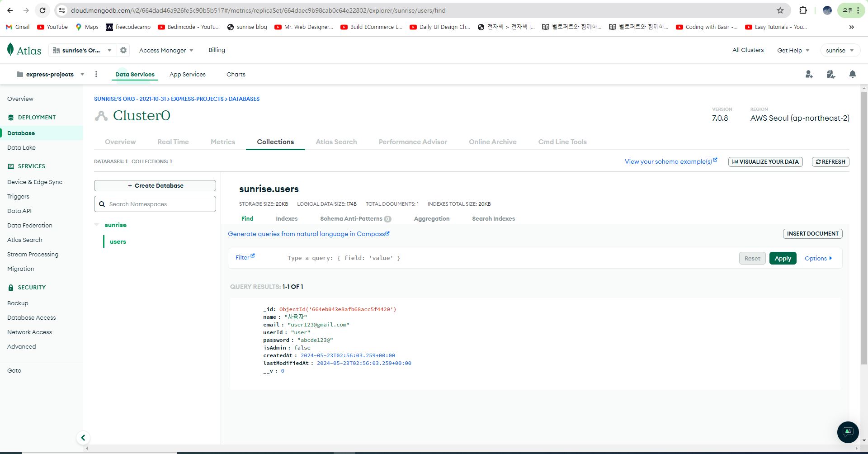Show more bookmarks with the double chevron

coord(852,27)
